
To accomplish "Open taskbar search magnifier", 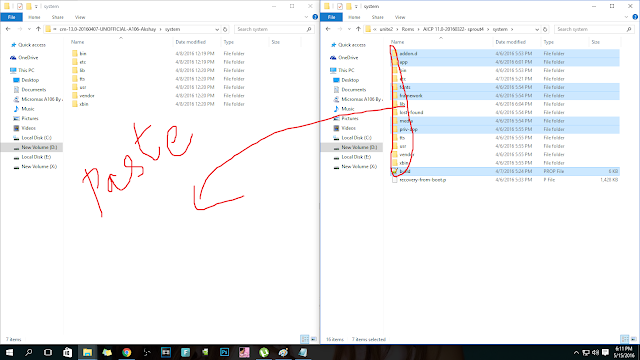I will [x=28, y=352].
